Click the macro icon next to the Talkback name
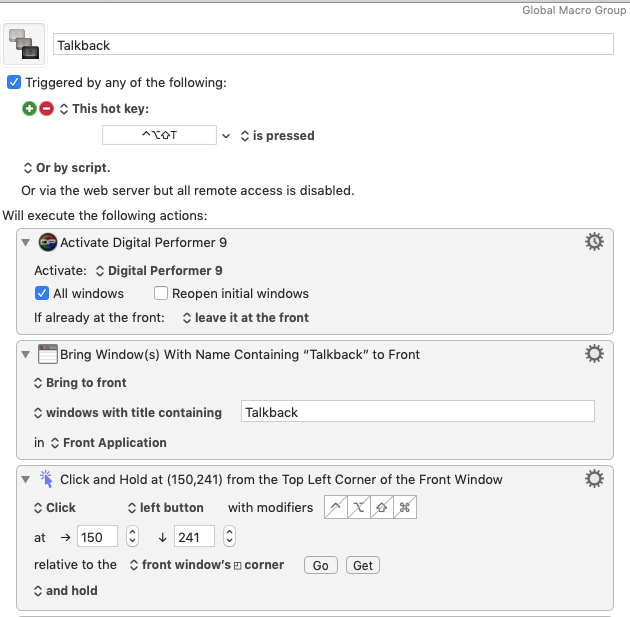Image resolution: width=630 pixels, height=617 pixels. click(x=24, y=44)
